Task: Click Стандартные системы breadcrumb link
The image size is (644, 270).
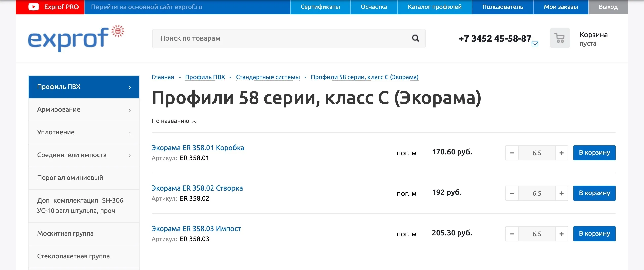Action: coord(268,77)
